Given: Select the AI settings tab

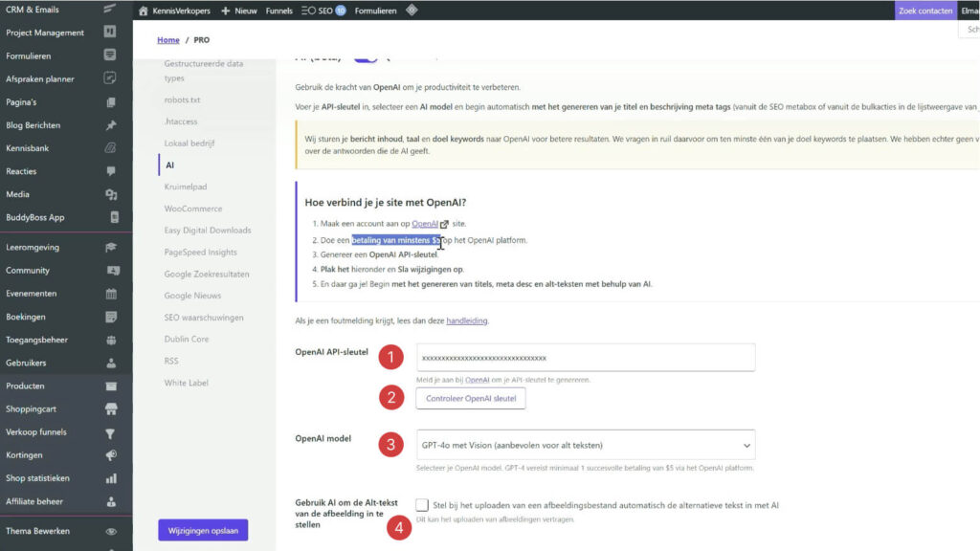Looking at the screenshot, I should (x=170, y=165).
